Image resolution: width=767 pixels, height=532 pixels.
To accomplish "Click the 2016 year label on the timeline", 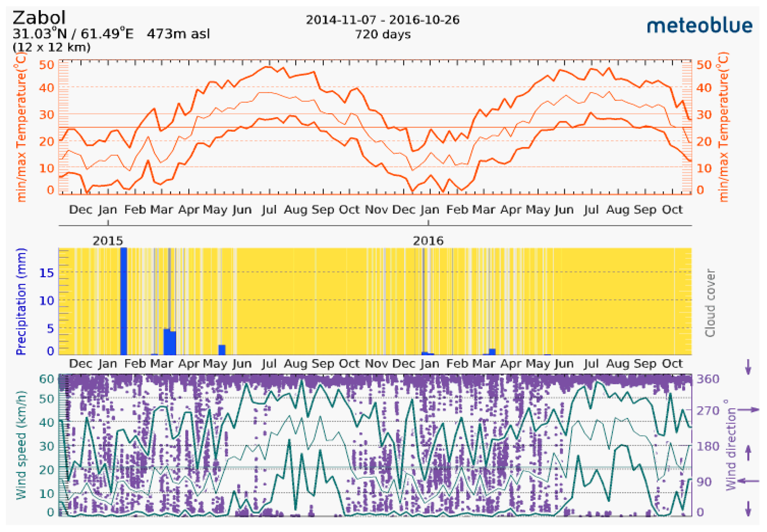I will click(x=428, y=241).
